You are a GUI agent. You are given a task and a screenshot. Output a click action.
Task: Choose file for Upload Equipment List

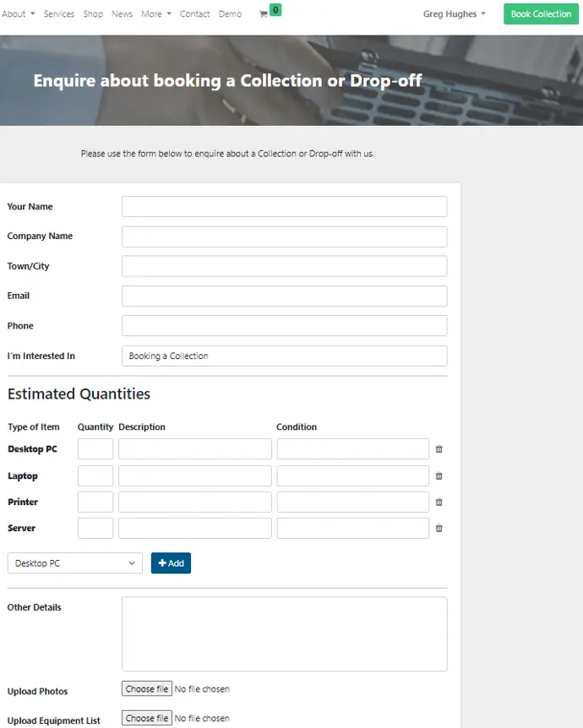point(147,719)
